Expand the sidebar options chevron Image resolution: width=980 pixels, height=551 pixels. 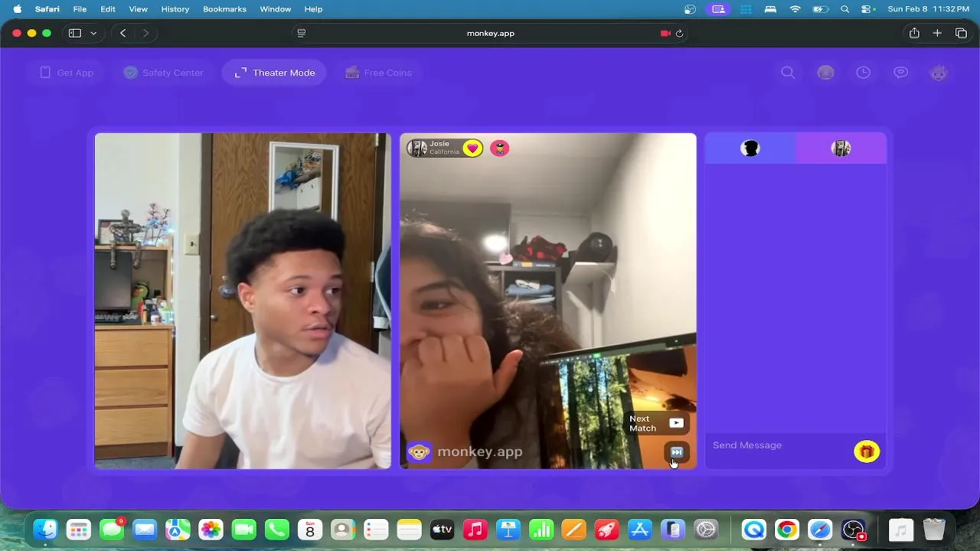coord(93,33)
